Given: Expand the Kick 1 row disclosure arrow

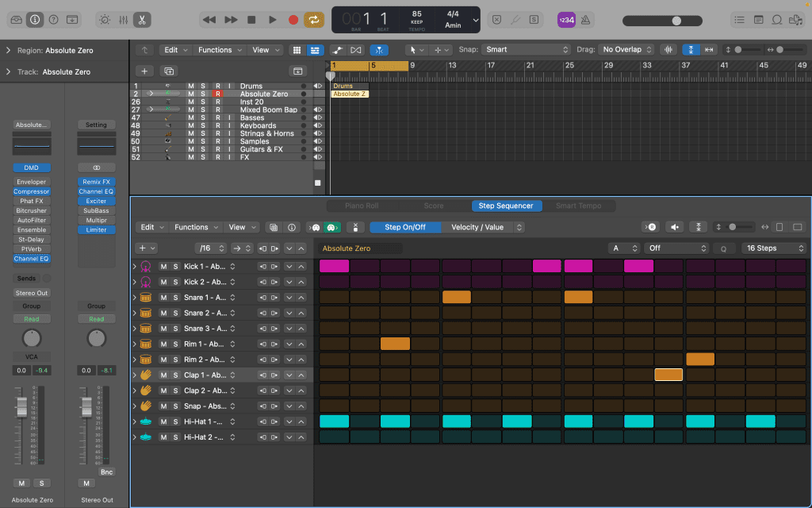Looking at the screenshot, I should click(x=135, y=267).
